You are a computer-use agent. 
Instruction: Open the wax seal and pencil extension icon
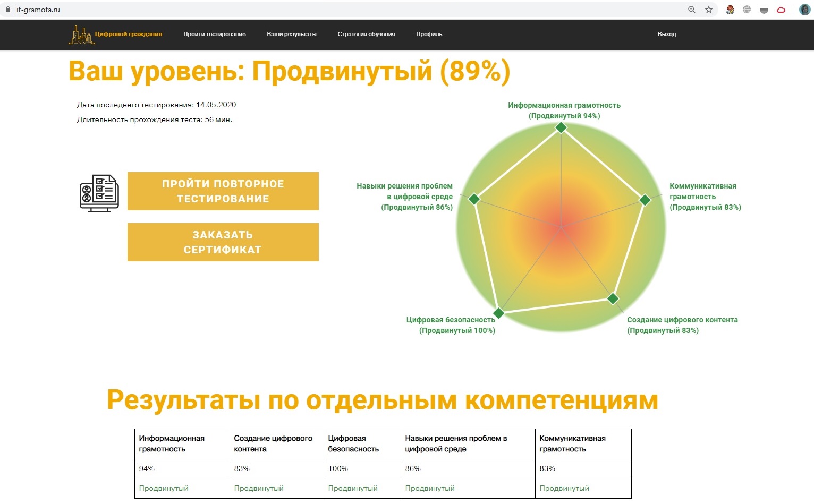pyautogui.click(x=730, y=9)
